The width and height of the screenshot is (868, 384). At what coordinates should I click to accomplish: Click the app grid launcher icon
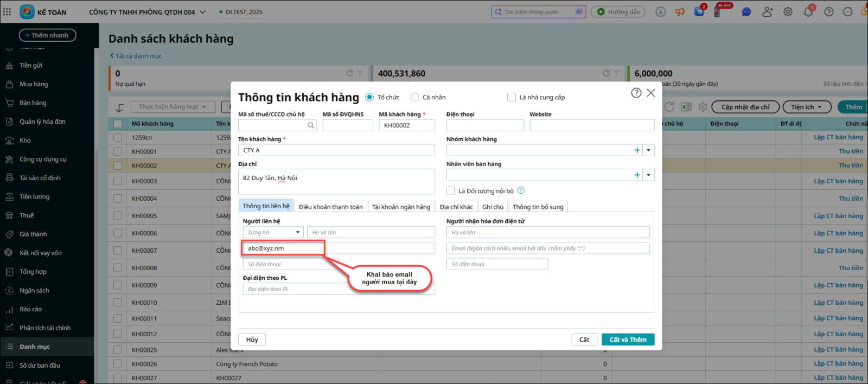tap(7, 12)
